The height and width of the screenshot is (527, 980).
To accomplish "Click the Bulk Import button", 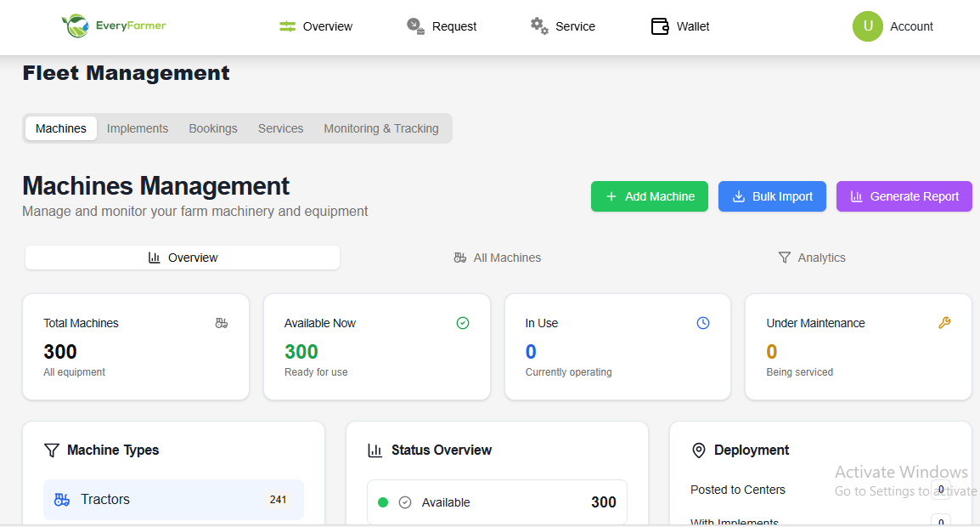I will [x=773, y=196].
